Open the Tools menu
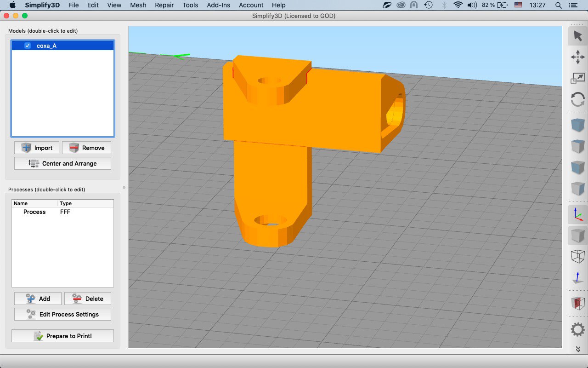This screenshot has height=368, width=588. click(190, 5)
